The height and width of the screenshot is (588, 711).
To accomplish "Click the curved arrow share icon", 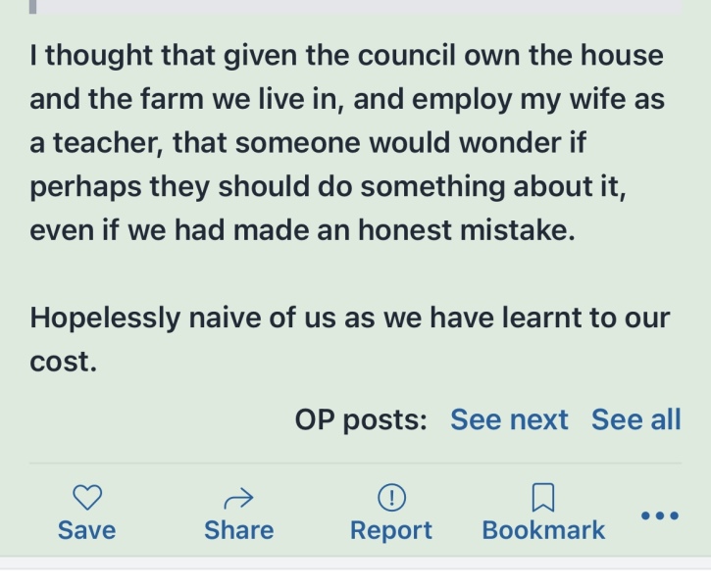I will [x=238, y=500].
